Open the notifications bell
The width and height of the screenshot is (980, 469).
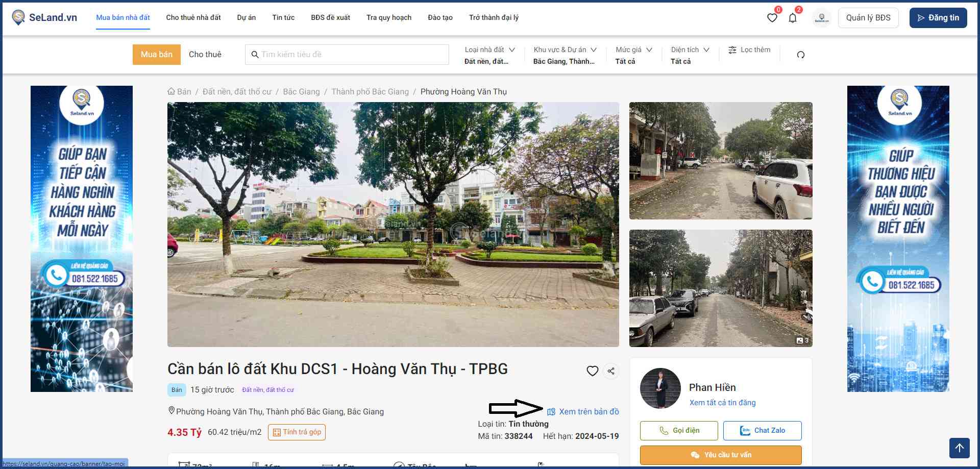(793, 18)
